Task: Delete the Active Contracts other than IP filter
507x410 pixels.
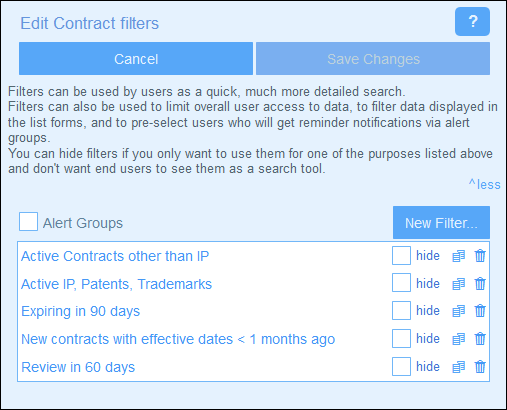Action: tap(480, 256)
